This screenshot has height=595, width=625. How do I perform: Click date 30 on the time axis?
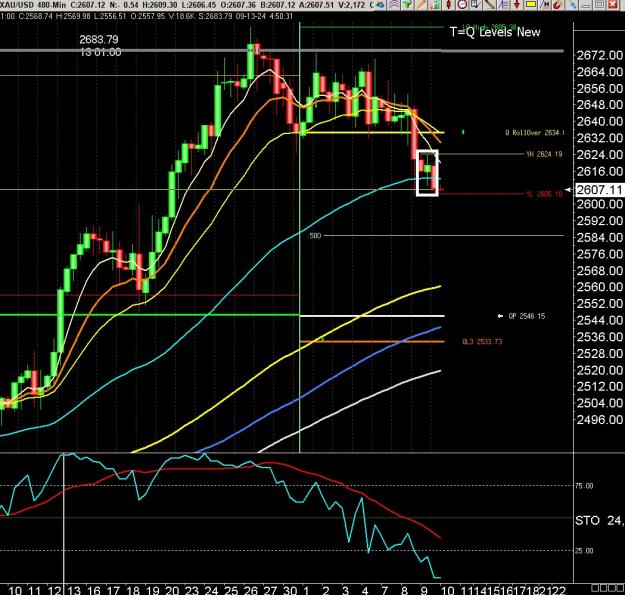pos(290,590)
